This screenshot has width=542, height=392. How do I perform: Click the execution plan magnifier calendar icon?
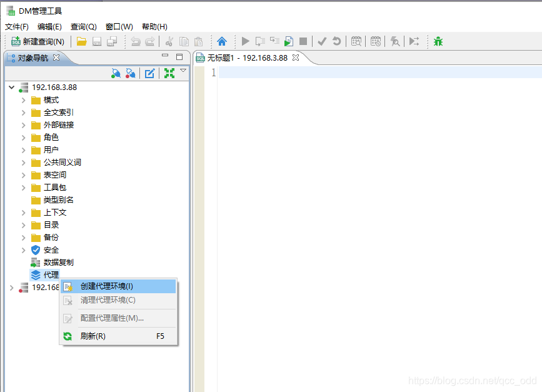pyautogui.click(x=356, y=41)
